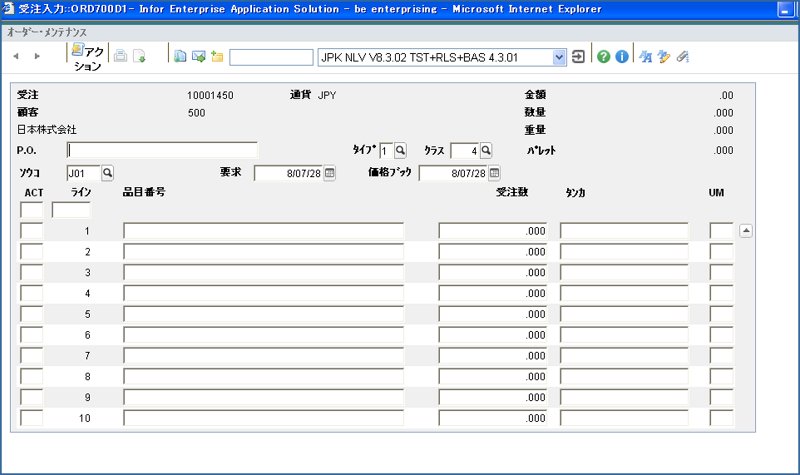The height and width of the screenshot is (475, 800).
Task: Click the 受注数 field on line 3
Action: pos(493,272)
